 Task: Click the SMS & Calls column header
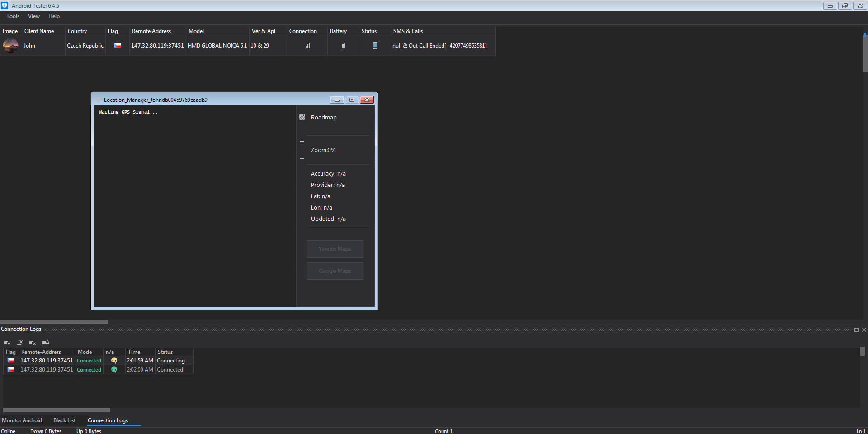(408, 31)
